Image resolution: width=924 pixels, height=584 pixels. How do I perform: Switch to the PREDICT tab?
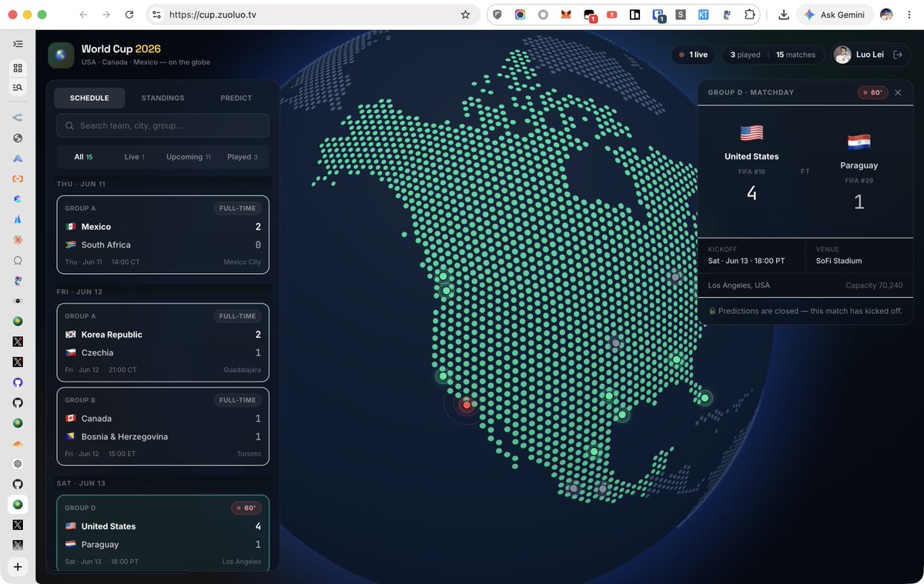pyautogui.click(x=236, y=98)
